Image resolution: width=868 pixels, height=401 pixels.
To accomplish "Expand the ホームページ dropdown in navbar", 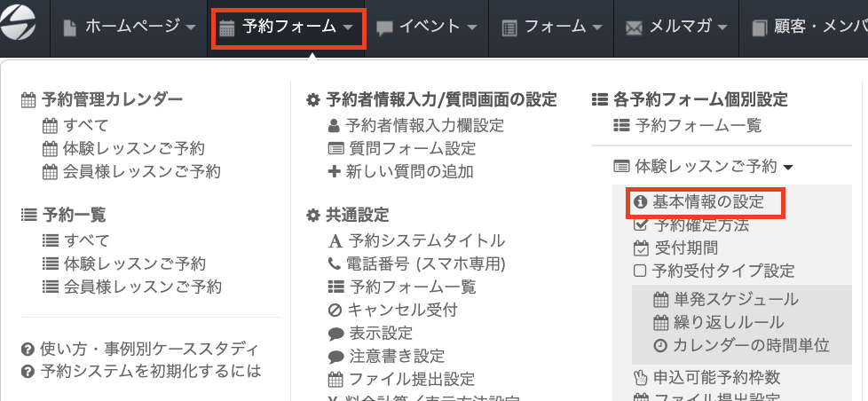I will point(130,28).
